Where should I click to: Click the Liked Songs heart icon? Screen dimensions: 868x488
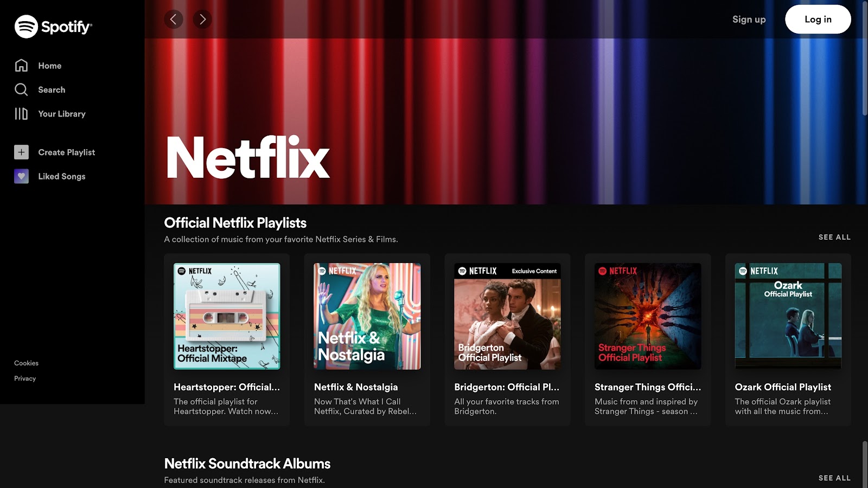pyautogui.click(x=21, y=176)
